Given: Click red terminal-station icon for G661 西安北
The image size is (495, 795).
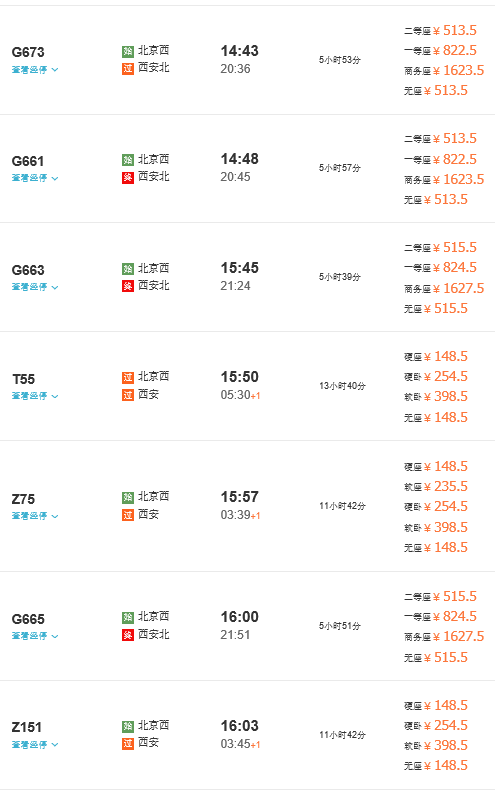Looking at the screenshot, I should coord(128,177).
